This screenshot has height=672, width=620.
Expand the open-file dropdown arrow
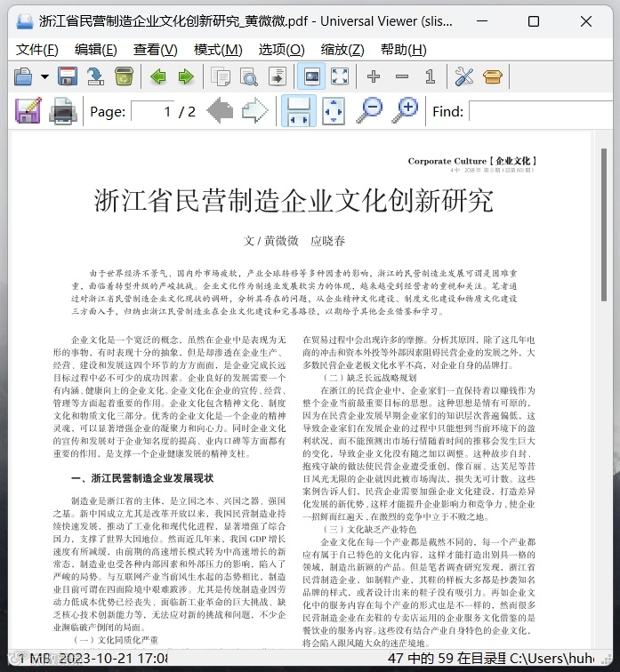click(x=44, y=76)
